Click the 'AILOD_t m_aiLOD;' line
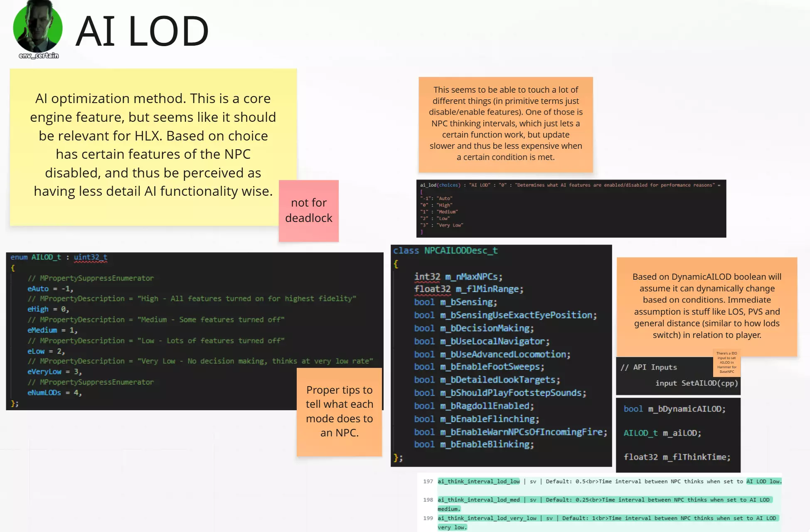 click(662, 433)
